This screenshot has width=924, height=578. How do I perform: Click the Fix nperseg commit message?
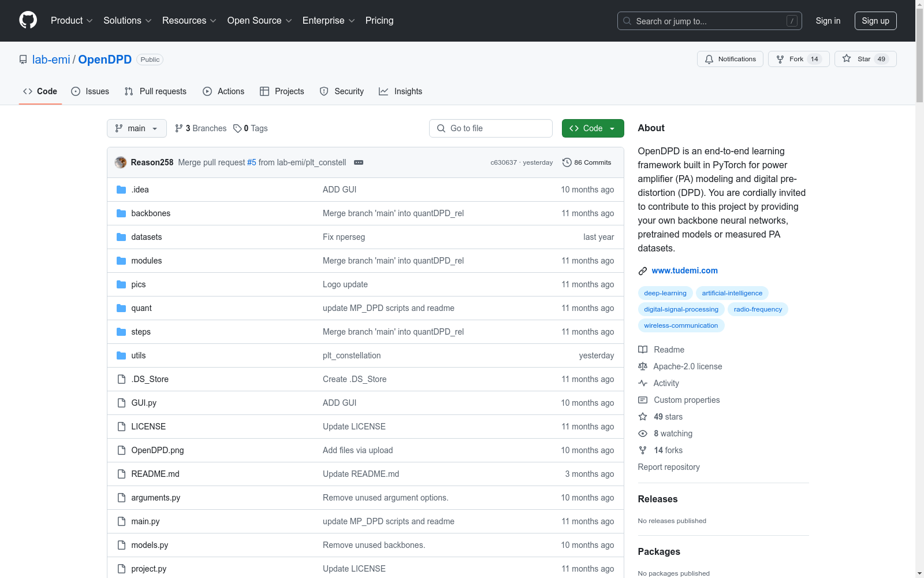pos(344,237)
